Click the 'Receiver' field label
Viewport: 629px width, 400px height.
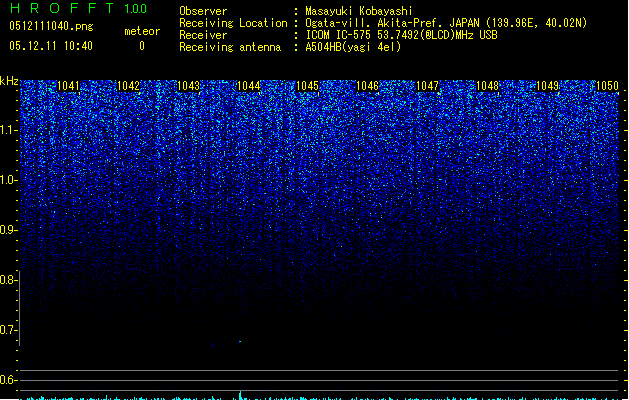point(203,35)
